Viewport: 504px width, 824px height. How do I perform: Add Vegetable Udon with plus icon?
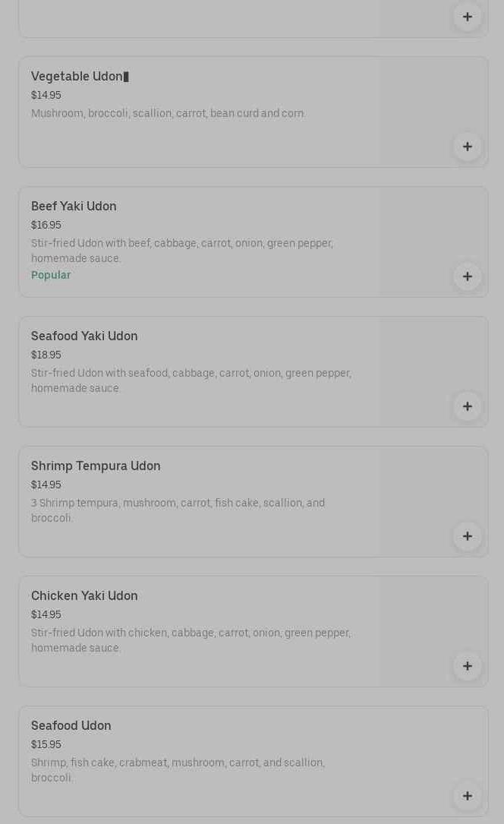point(467,147)
